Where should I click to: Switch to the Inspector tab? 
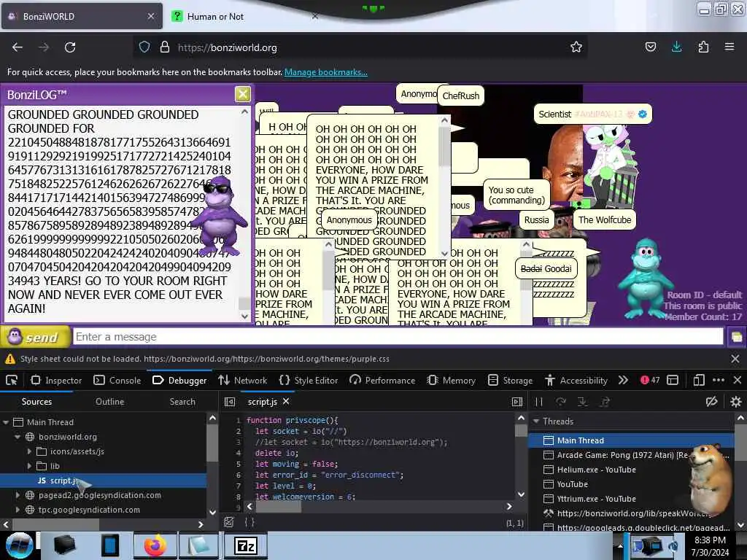(x=56, y=380)
